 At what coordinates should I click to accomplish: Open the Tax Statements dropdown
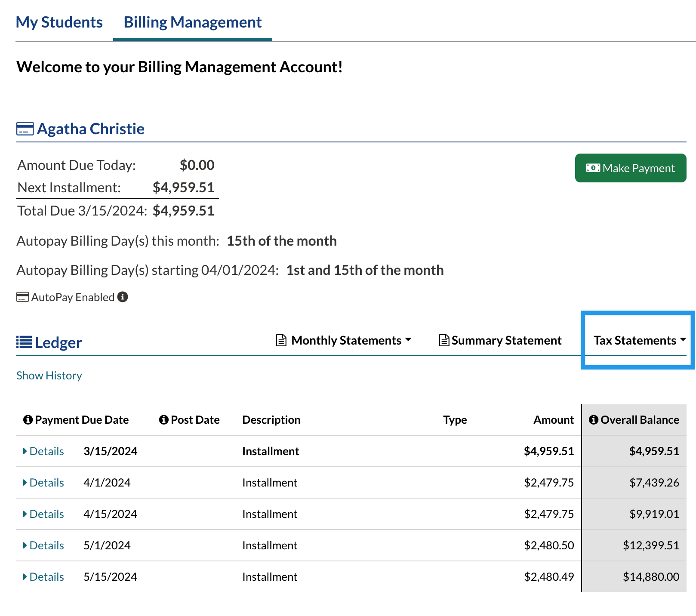point(639,340)
